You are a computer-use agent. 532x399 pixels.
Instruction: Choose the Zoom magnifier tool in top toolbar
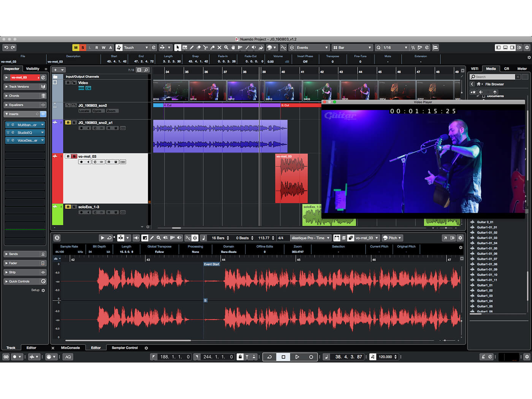pos(226,47)
